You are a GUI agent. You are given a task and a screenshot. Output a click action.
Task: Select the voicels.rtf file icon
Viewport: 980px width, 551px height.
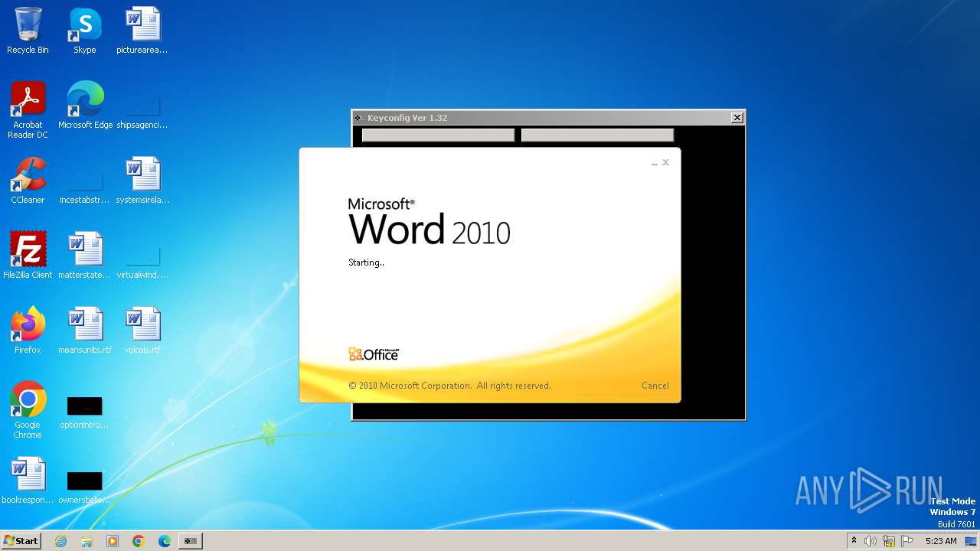(x=142, y=331)
